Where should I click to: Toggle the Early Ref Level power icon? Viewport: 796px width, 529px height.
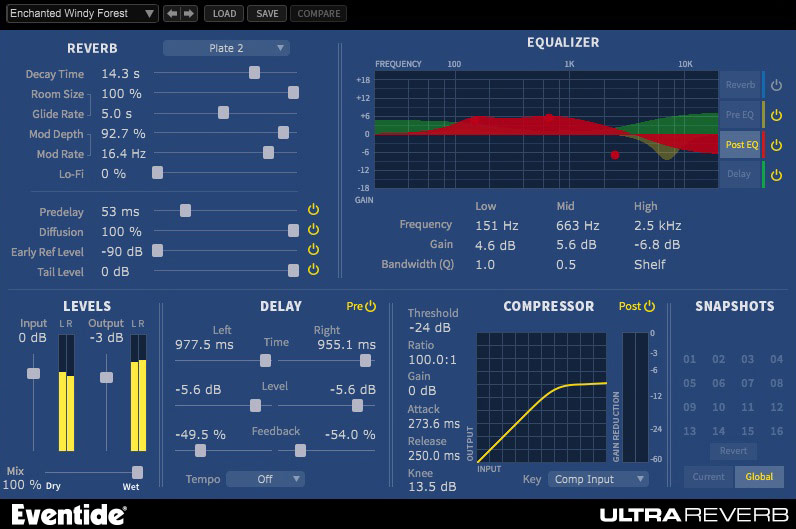click(x=313, y=249)
